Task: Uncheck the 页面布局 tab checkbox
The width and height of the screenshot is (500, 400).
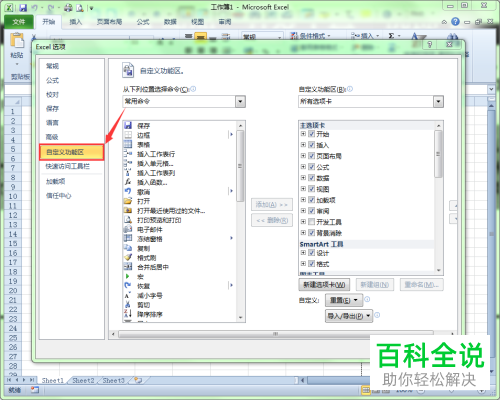Action: (x=312, y=156)
